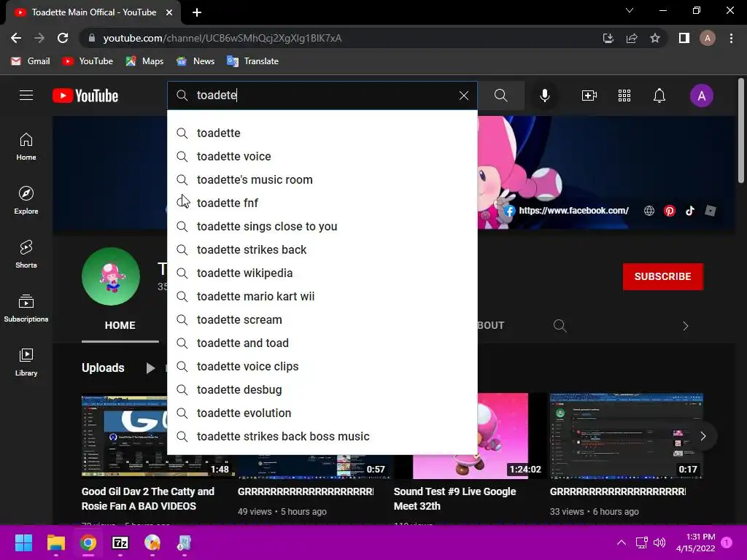
Task: Open the Create video camera icon
Action: [x=589, y=96]
